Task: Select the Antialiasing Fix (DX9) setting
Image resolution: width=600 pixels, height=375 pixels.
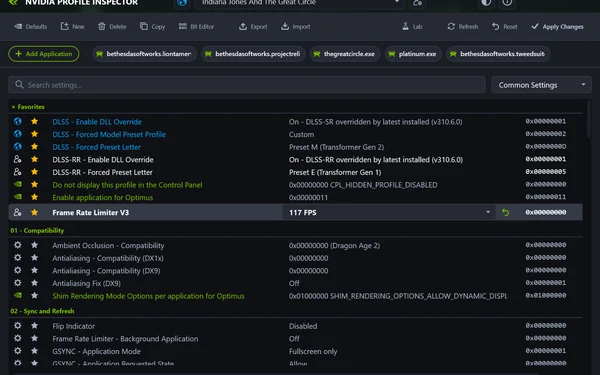Action: pyautogui.click(x=86, y=284)
